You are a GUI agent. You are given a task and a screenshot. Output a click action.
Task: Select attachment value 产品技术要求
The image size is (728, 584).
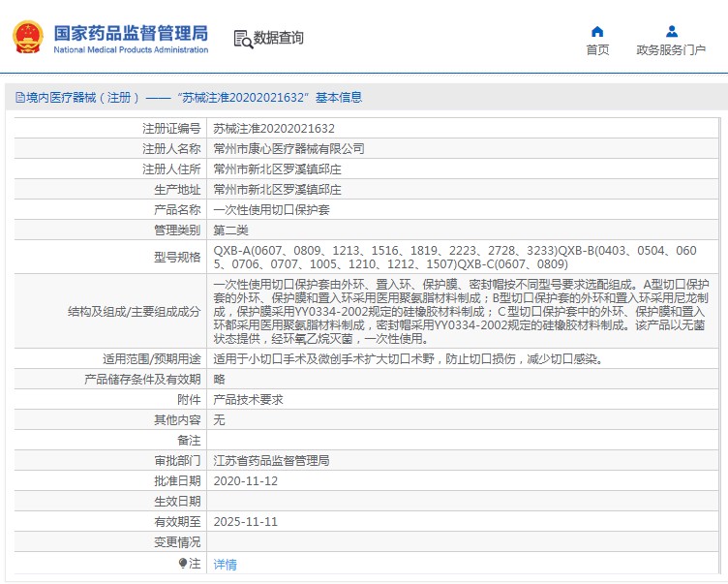point(248,400)
